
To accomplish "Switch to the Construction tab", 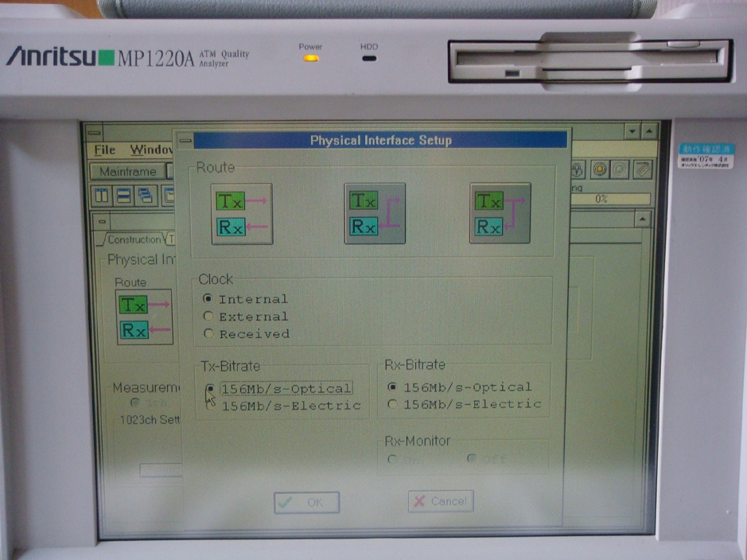I will 133,239.
